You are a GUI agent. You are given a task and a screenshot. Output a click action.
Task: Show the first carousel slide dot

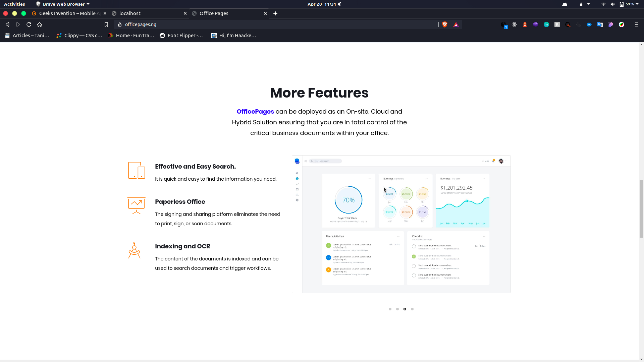[x=390, y=309]
